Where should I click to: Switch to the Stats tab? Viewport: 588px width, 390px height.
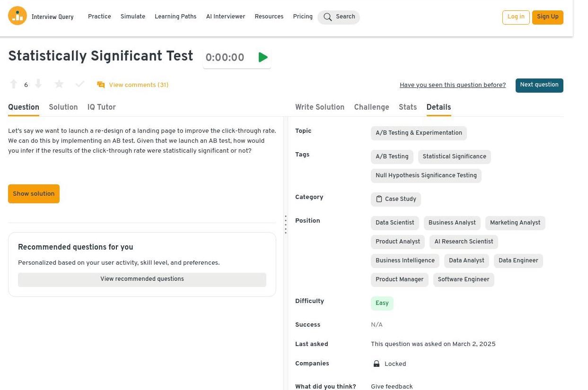point(407,107)
